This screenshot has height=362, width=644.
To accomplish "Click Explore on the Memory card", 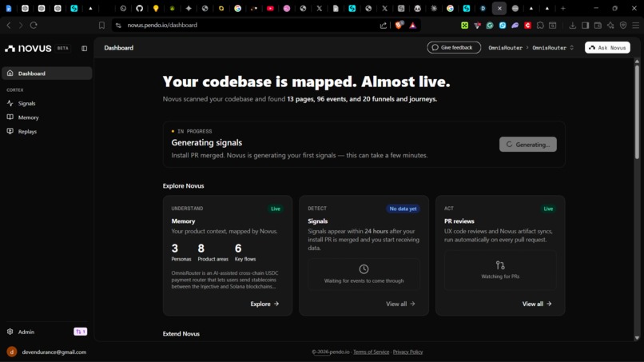I will coord(264,304).
